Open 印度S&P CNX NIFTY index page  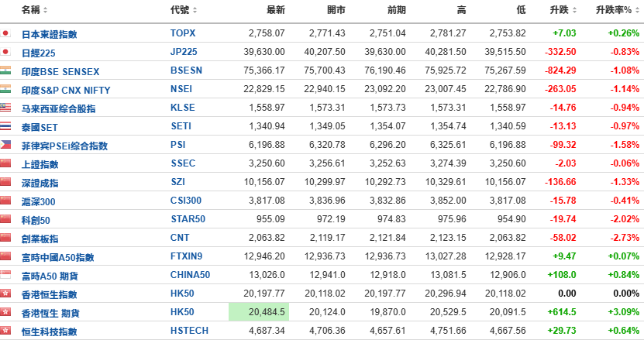click(66, 90)
